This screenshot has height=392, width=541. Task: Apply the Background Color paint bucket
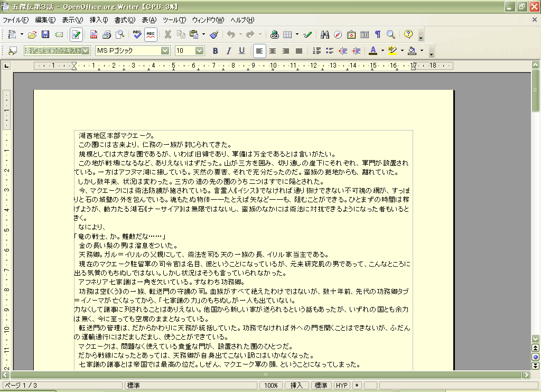click(412, 51)
